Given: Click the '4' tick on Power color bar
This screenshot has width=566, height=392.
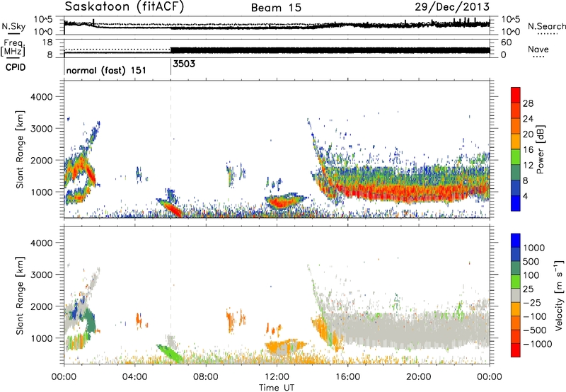Looking at the screenshot, I should point(525,196).
